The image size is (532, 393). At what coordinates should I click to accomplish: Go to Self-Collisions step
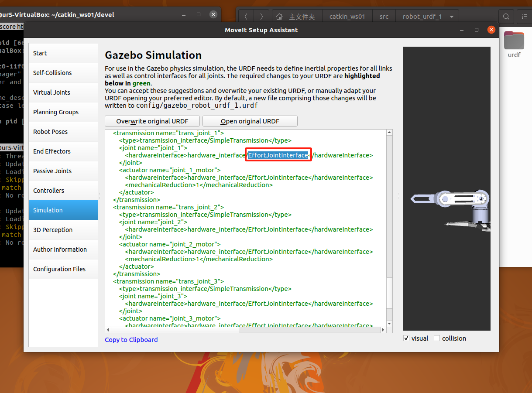pos(63,73)
